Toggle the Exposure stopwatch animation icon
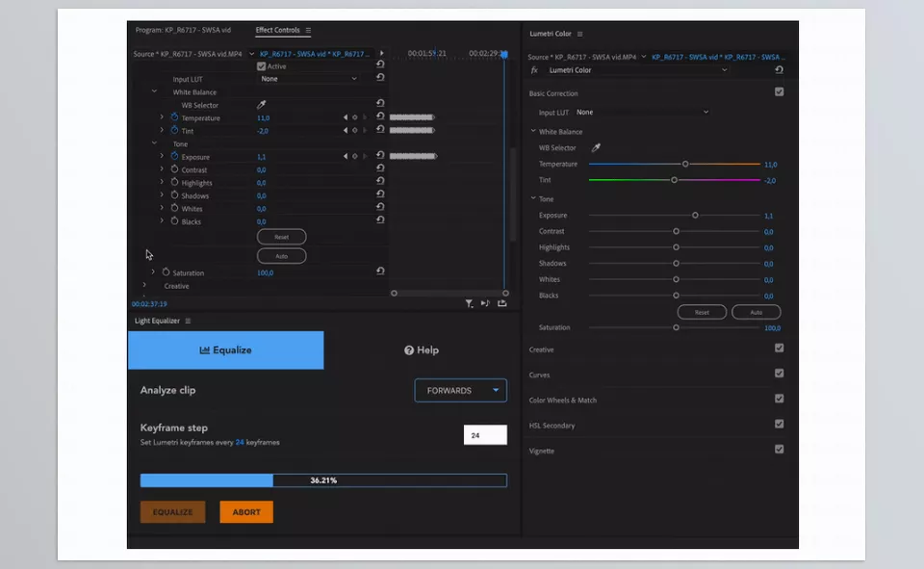924x569 pixels. coord(174,156)
